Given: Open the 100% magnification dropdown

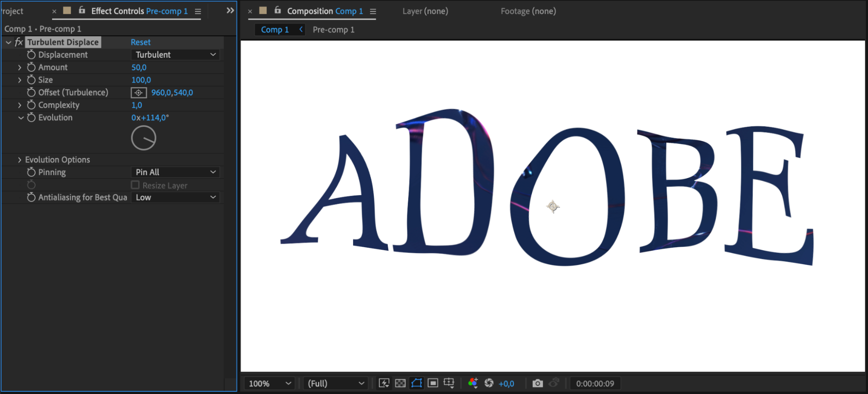Looking at the screenshot, I should point(270,384).
